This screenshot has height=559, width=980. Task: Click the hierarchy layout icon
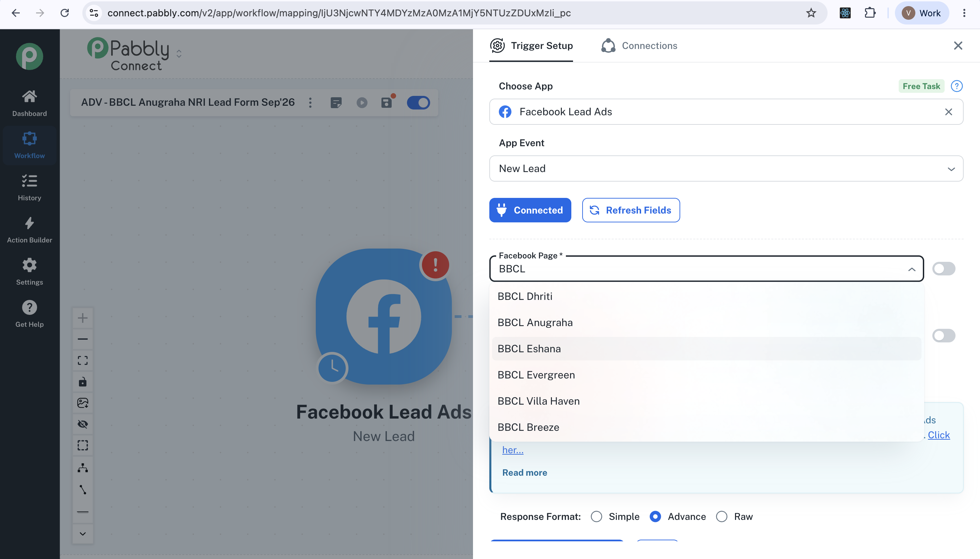tap(83, 468)
